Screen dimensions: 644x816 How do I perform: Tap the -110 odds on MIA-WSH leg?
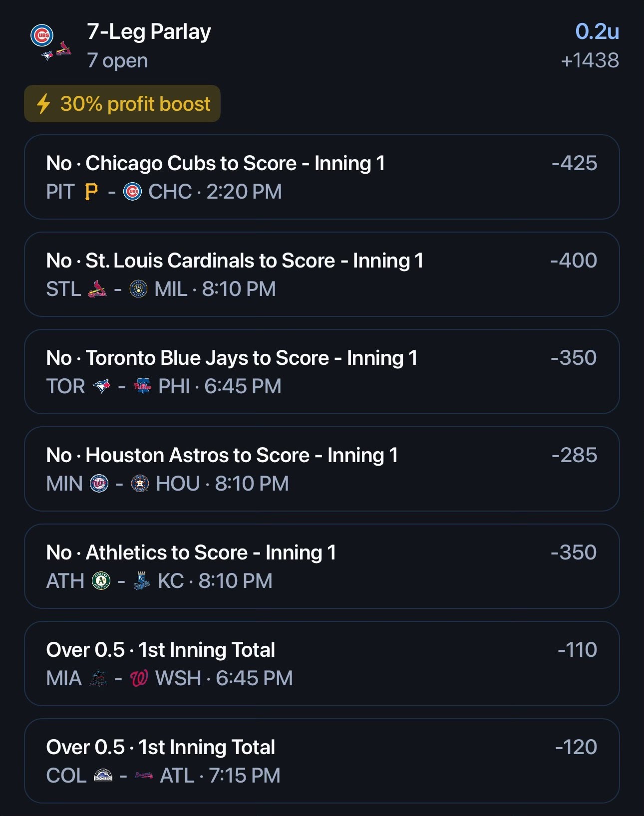pos(578,650)
